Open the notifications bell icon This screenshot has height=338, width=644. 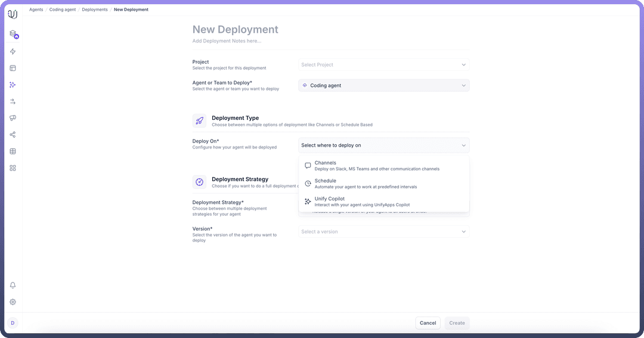[x=13, y=286]
